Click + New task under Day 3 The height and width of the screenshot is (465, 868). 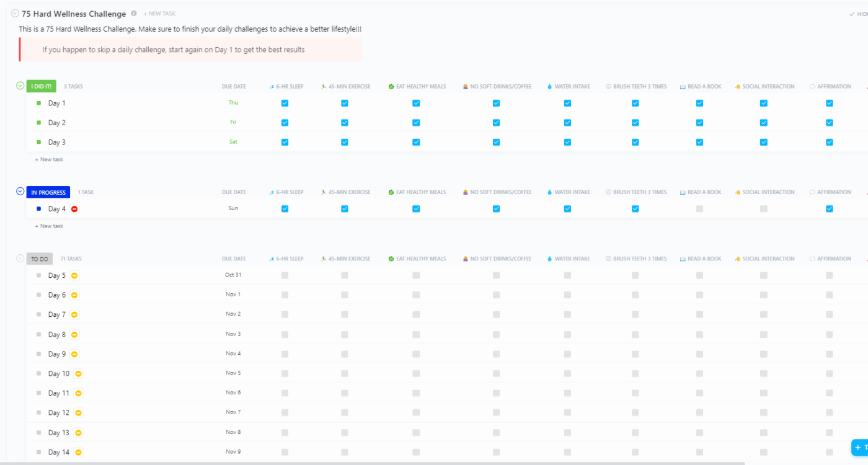point(49,160)
